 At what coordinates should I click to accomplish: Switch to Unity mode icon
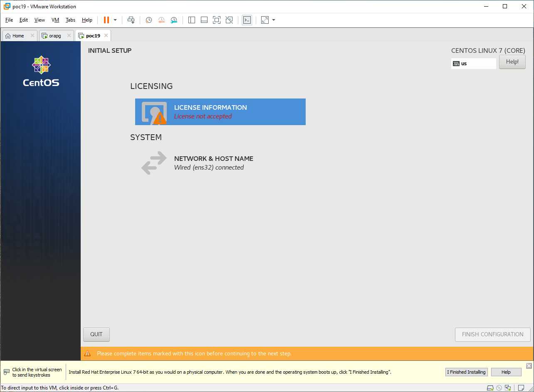[229, 20]
